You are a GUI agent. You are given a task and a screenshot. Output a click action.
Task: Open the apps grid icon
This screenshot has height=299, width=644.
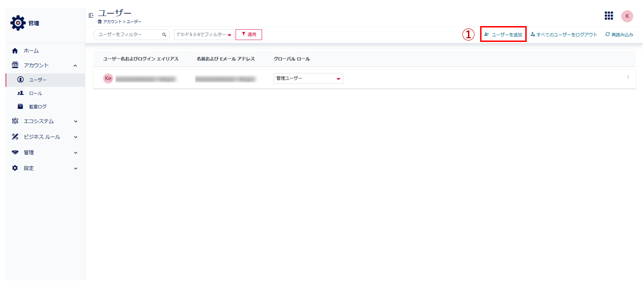tap(609, 16)
